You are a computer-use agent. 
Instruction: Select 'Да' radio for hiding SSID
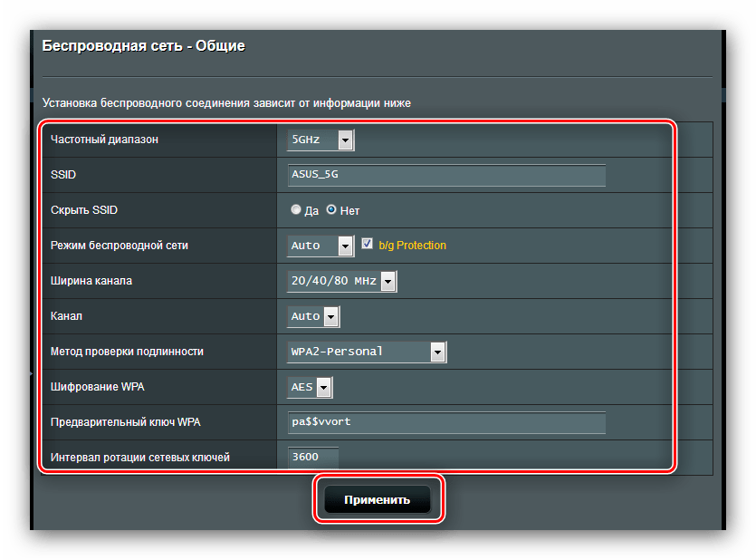pos(295,210)
